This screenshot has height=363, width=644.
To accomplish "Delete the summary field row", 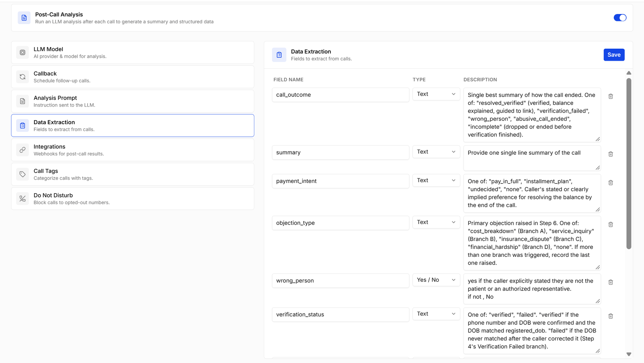I will coord(611,154).
